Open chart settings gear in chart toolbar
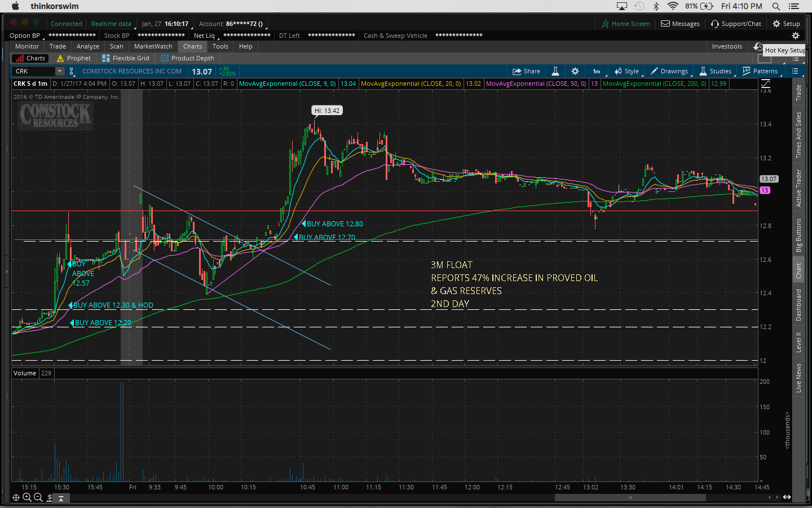Screen dimensions: 812x508 [x=575, y=71]
